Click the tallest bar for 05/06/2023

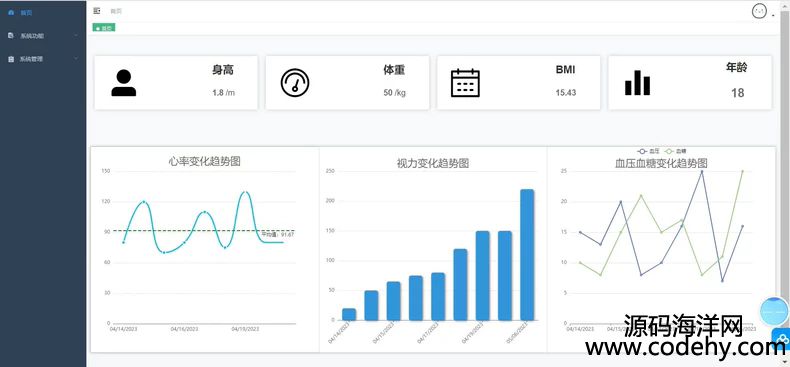pos(527,255)
